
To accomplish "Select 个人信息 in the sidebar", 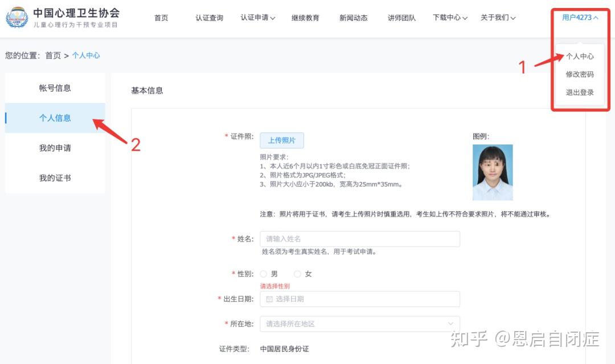I will point(55,118).
